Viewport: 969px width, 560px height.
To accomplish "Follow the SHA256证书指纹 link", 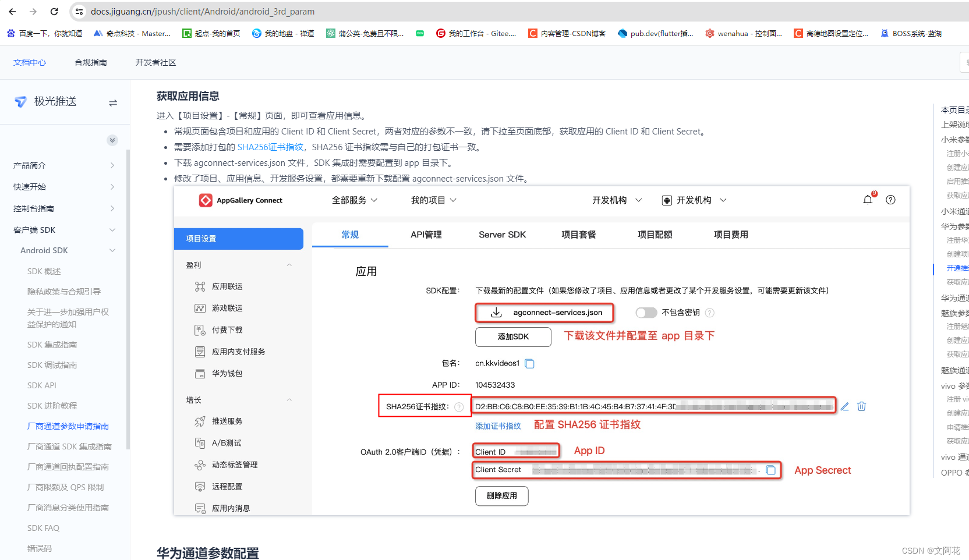I will pos(270,147).
